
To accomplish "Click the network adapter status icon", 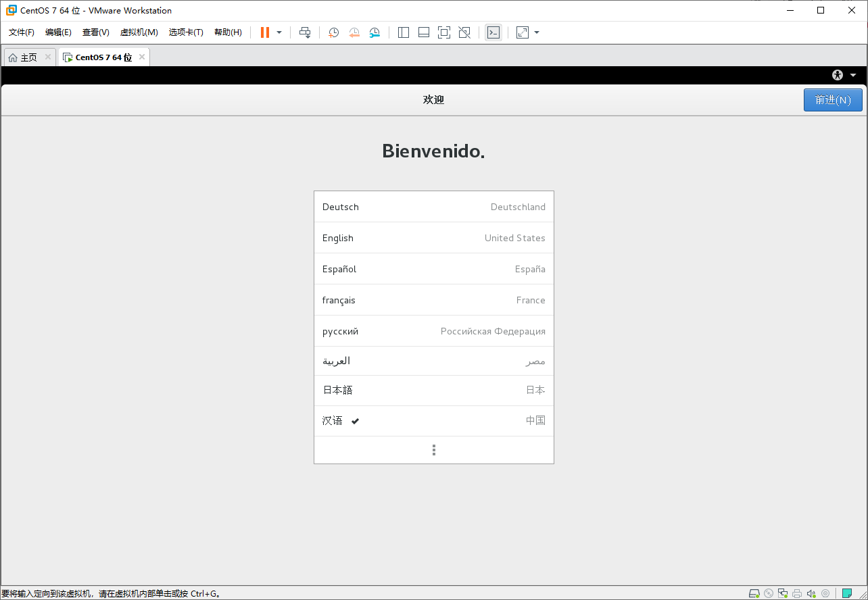I will point(783,593).
